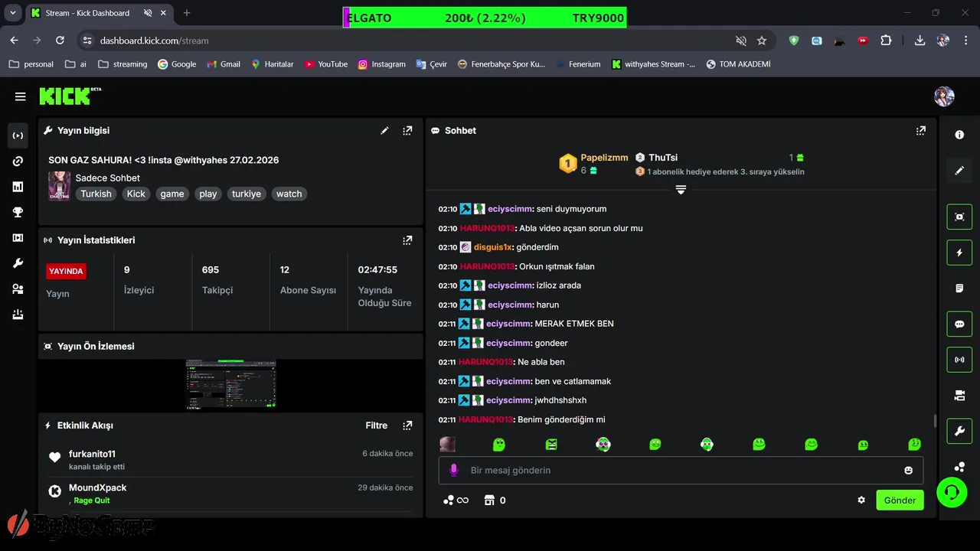Open the hamburger menu beside the Kick logo
Screen dimensions: 980x551
pos(20,96)
